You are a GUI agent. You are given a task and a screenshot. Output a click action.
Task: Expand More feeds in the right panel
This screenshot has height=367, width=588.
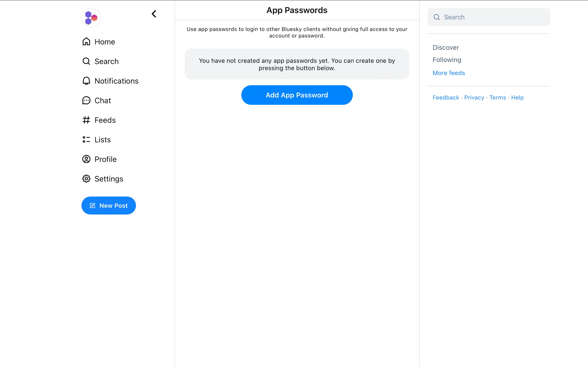[x=449, y=73]
